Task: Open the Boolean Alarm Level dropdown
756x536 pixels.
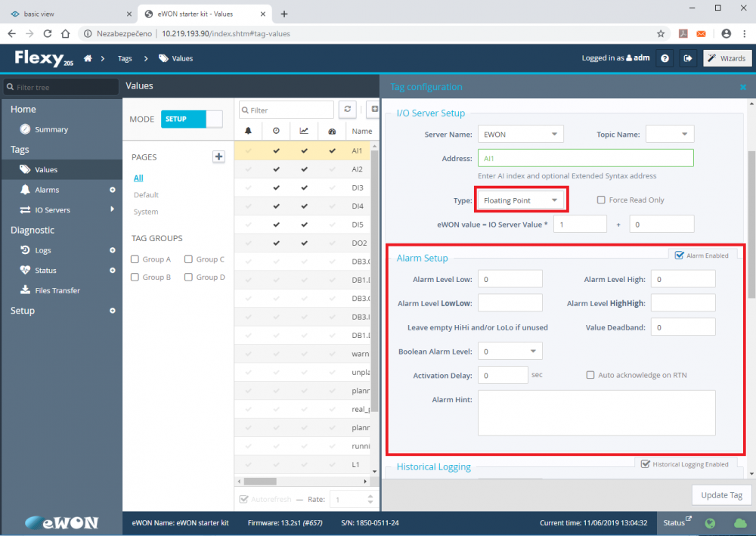Action: [x=510, y=352]
